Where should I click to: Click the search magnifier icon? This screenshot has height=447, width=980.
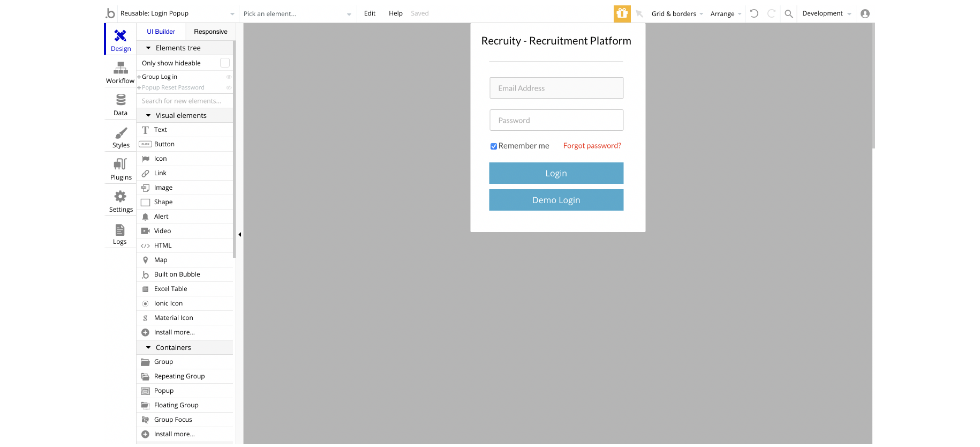[788, 14]
